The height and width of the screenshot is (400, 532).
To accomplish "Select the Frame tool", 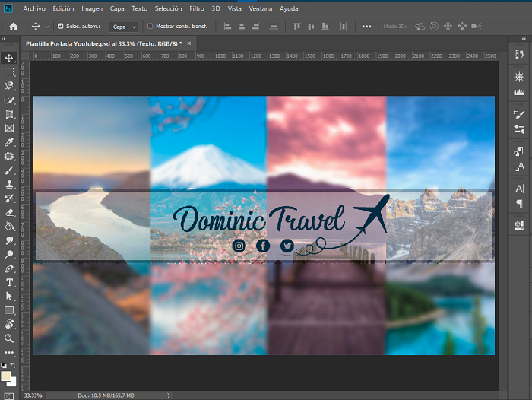I will click(9, 128).
